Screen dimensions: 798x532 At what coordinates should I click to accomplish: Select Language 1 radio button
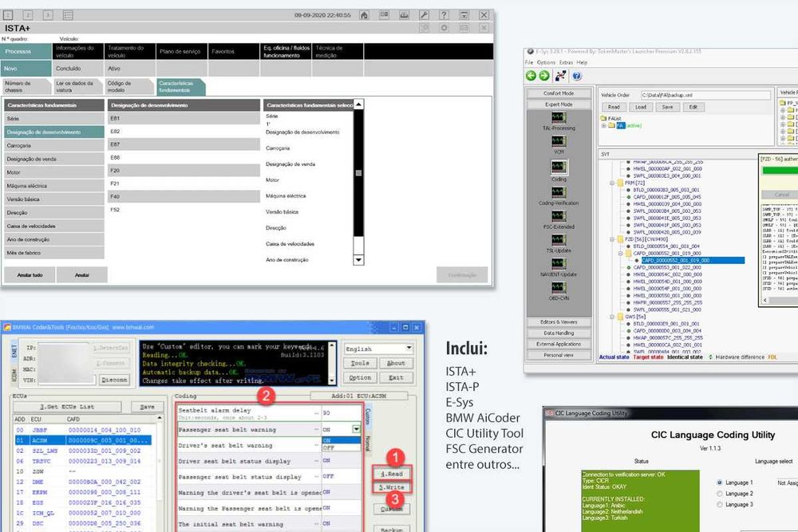point(720,483)
